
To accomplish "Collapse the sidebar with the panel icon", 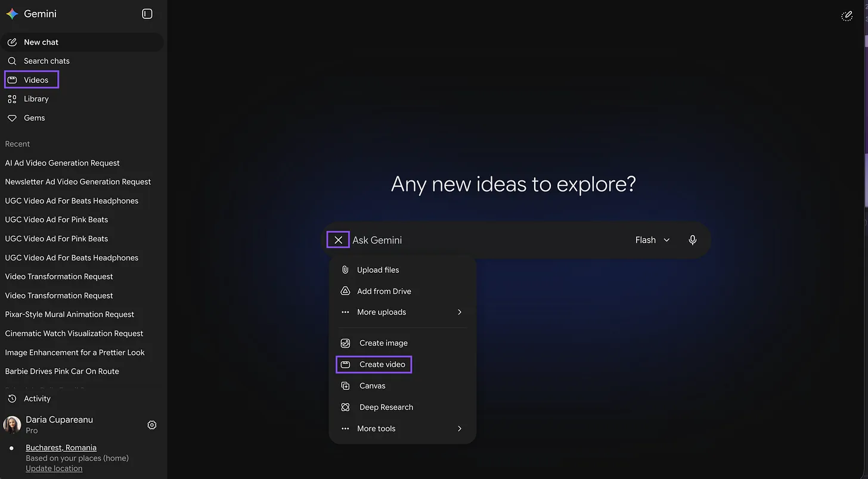I will (147, 14).
